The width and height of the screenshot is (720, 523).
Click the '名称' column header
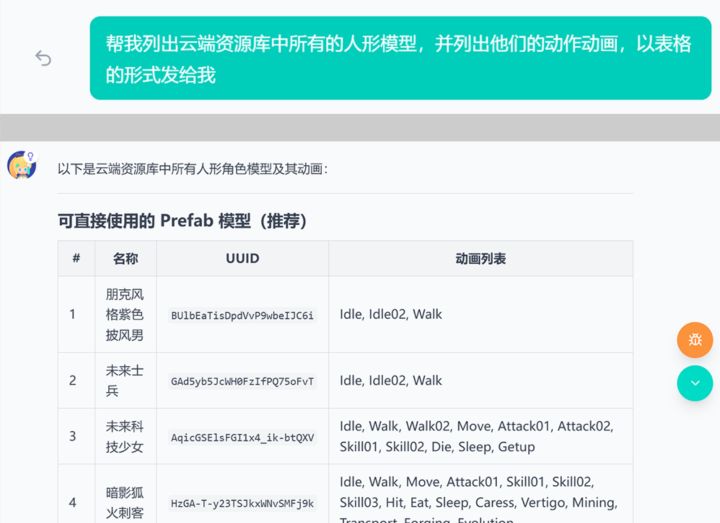pos(125,259)
